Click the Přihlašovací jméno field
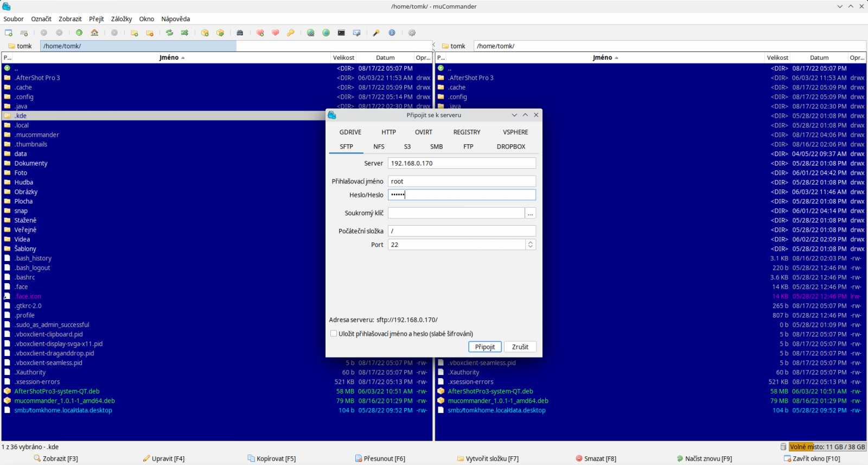This screenshot has width=868, height=465. tap(462, 181)
